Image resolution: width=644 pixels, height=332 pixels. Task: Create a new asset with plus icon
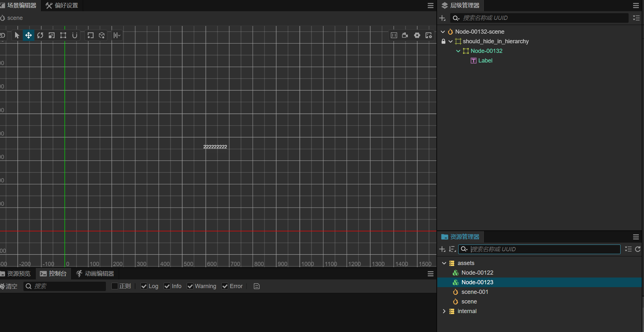442,249
